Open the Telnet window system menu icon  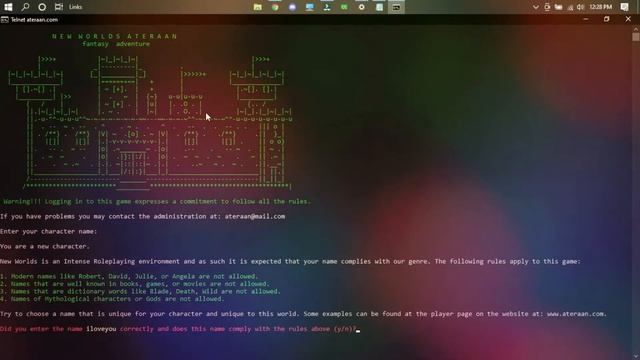coord(4,20)
